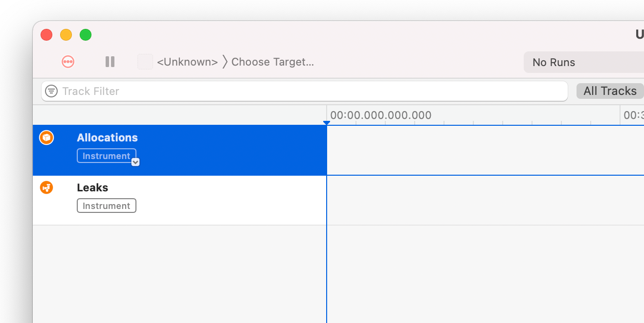
Task: Click the pause button in the toolbar
Action: point(110,62)
